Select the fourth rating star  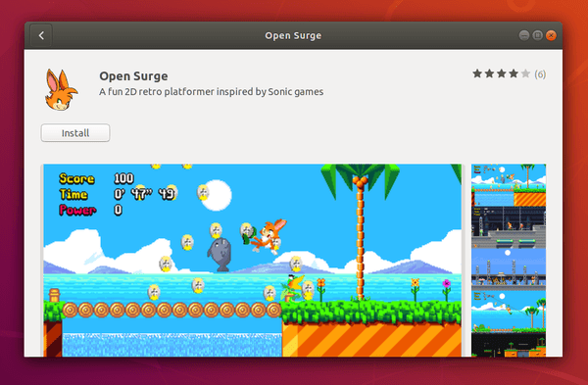coord(514,73)
